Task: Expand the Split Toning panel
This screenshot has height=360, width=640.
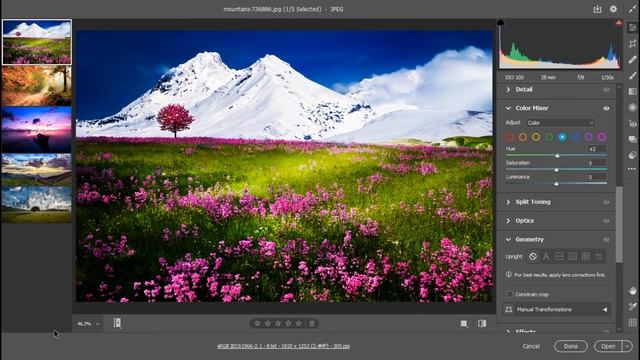Action: point(508,202)
